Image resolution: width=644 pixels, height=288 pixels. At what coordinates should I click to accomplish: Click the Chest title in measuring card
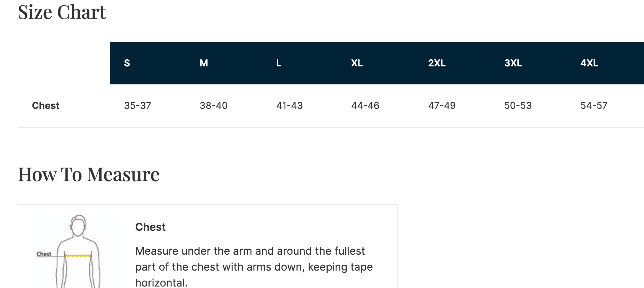(150, 227)
